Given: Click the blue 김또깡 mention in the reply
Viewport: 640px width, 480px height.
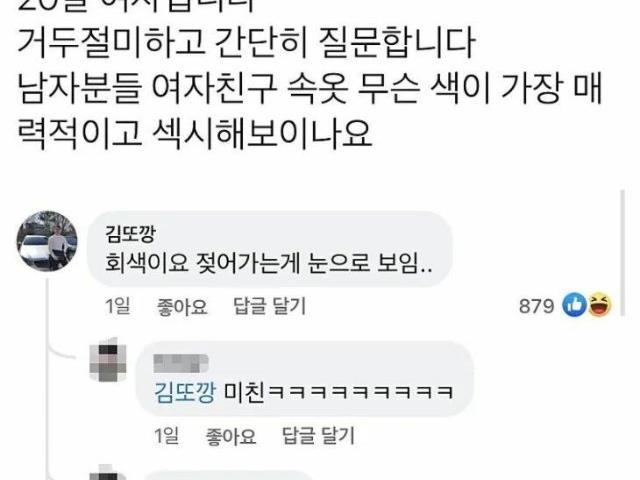Looking at the screenshot, I should (x=185, y=393).
